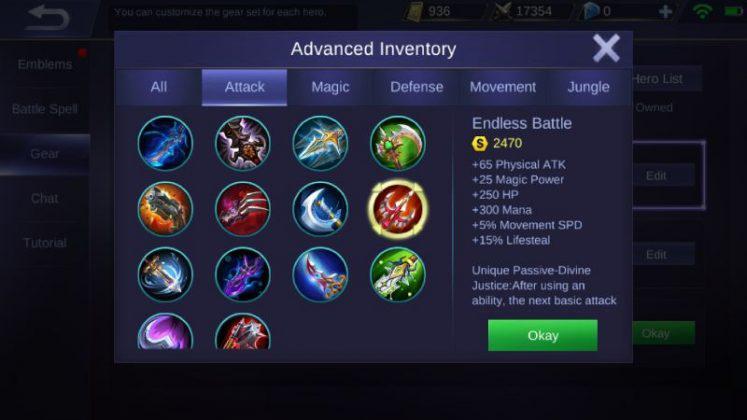Close the Advanced Inventory dialog
747x420 pixels.
point(606,48)
